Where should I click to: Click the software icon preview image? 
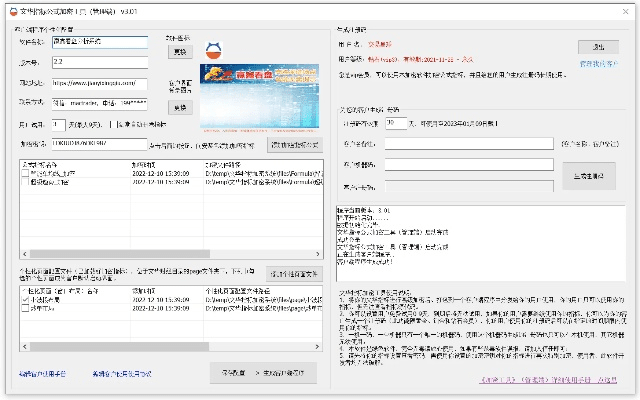(213, 51)
